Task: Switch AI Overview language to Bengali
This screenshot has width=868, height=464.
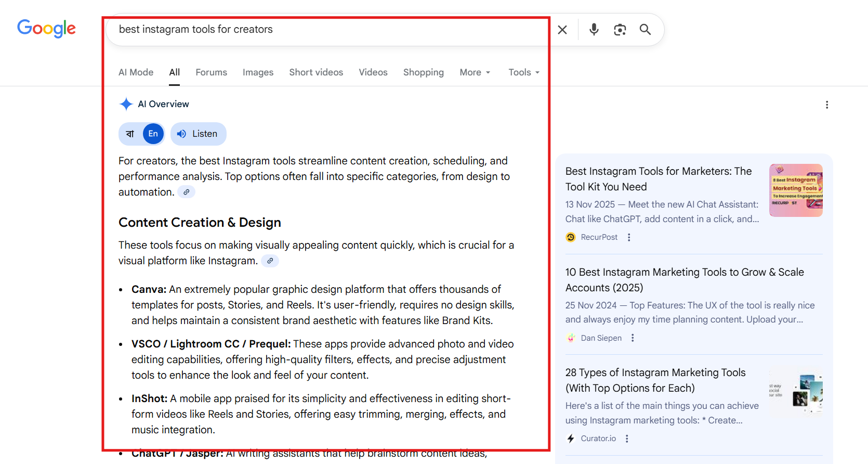Action: 130,134
